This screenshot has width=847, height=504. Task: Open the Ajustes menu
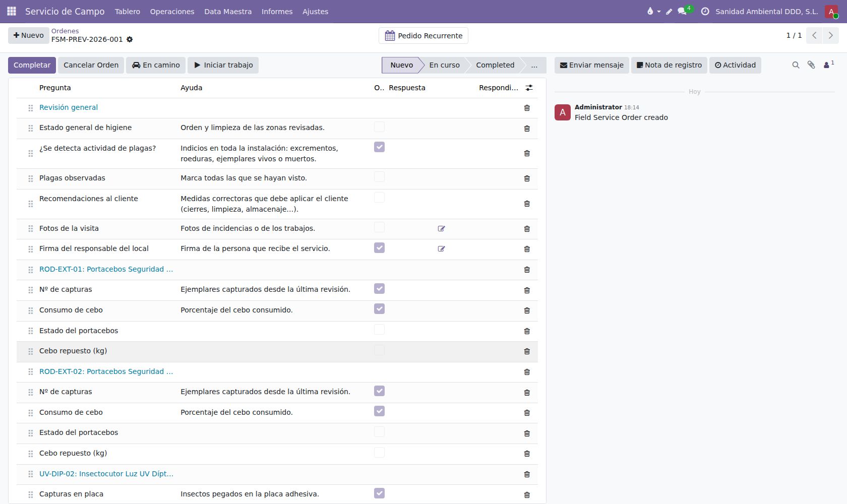coord(315,12)
